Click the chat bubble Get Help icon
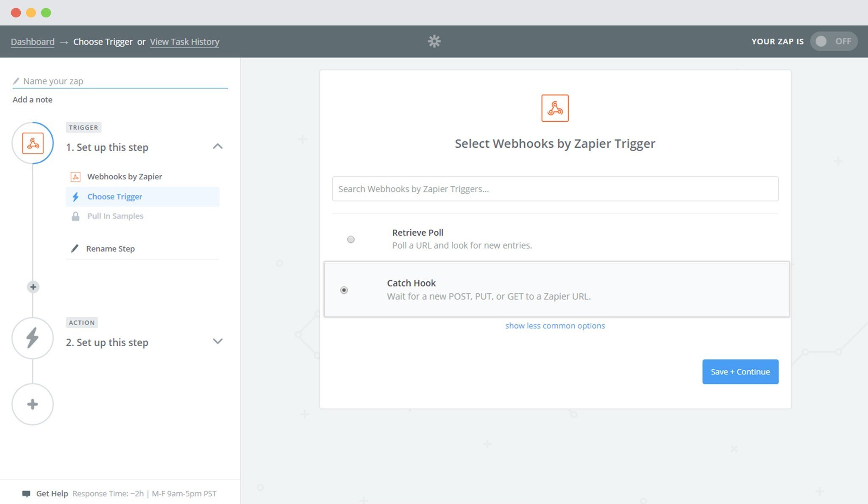The image size is (868, 504). [x=26, y=493]
